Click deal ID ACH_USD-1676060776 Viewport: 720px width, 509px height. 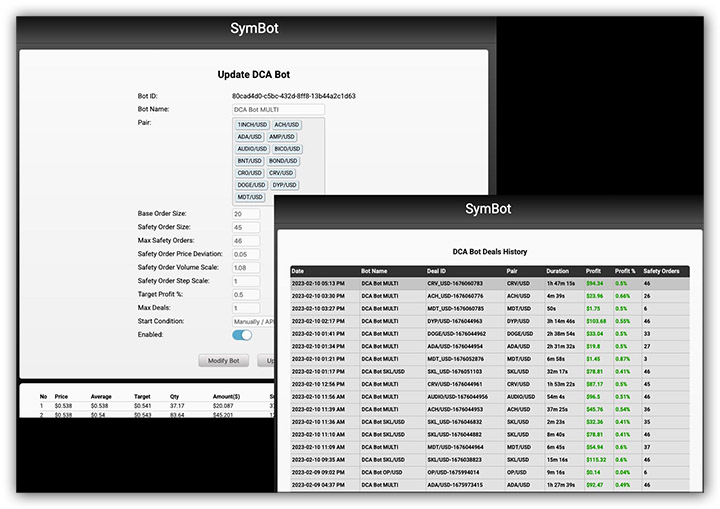(x=455, y=296)
